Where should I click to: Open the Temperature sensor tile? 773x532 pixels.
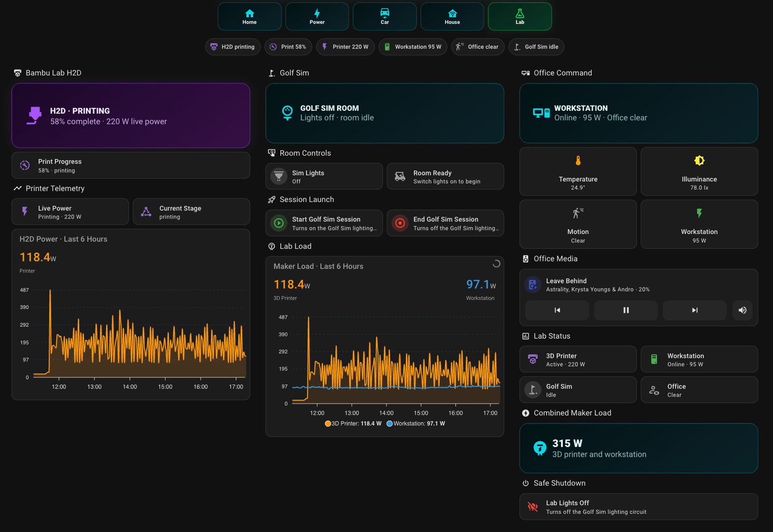(578, 172)
